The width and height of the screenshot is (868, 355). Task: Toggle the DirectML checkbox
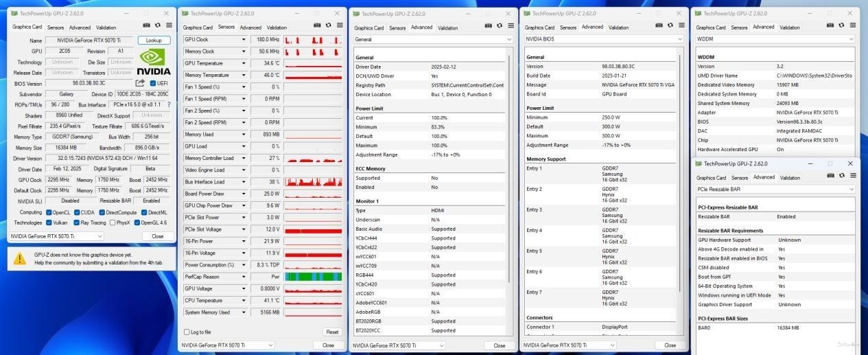(143, 212)
